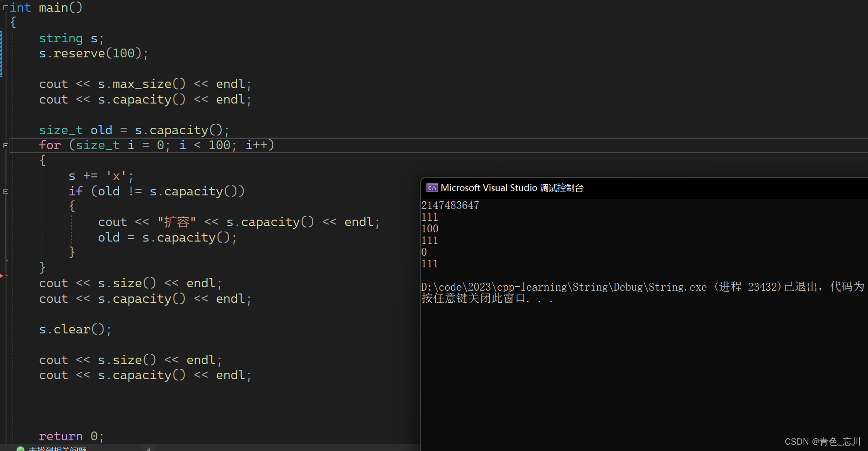
Task: Click the line 'return 0;'
Action: 71,436
